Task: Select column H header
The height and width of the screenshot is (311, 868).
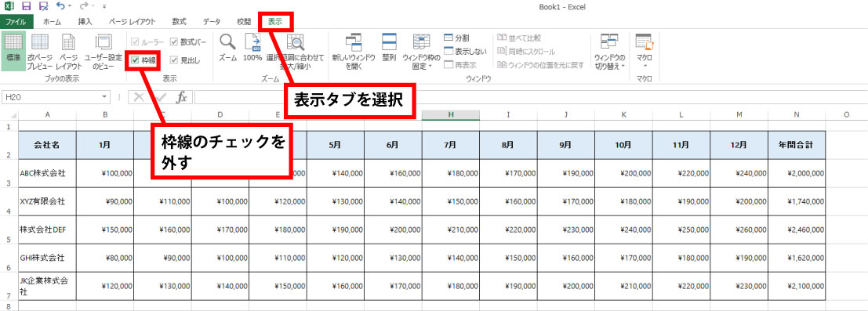Action: 451,114
